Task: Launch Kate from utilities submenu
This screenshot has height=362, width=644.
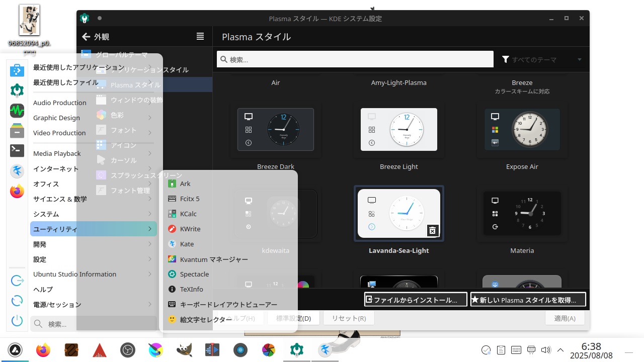Action: pyautogui.click(x=229, y=244)
